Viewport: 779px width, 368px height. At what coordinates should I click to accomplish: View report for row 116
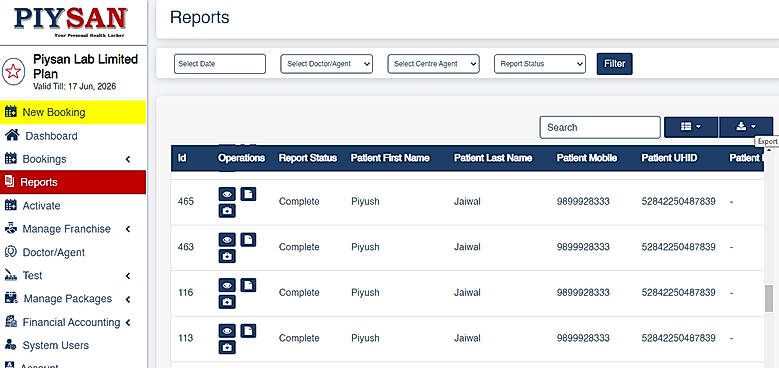click(x=227, y=285)
